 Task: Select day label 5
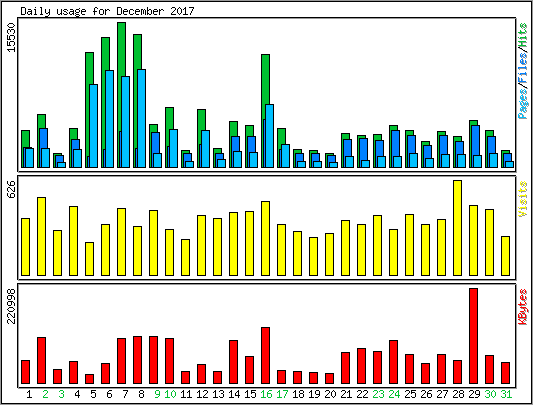(93, 394)
